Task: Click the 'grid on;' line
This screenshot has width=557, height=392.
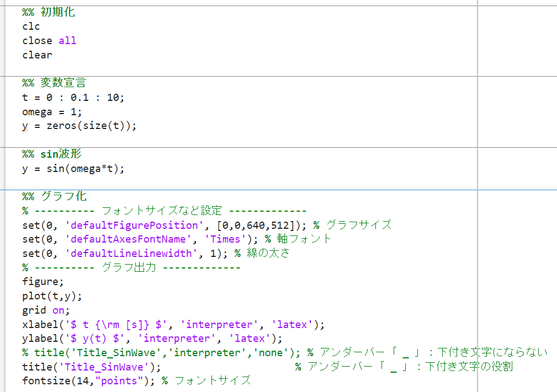Action: tap(46, 310)
